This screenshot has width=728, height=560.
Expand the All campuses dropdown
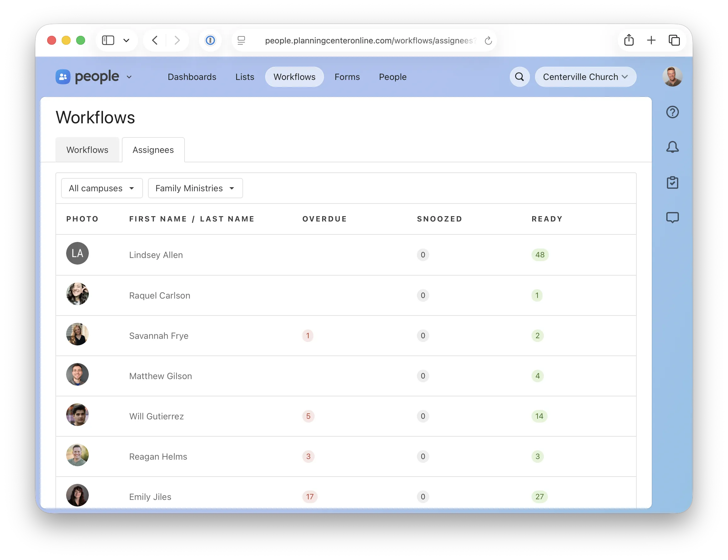coord(102,188)
